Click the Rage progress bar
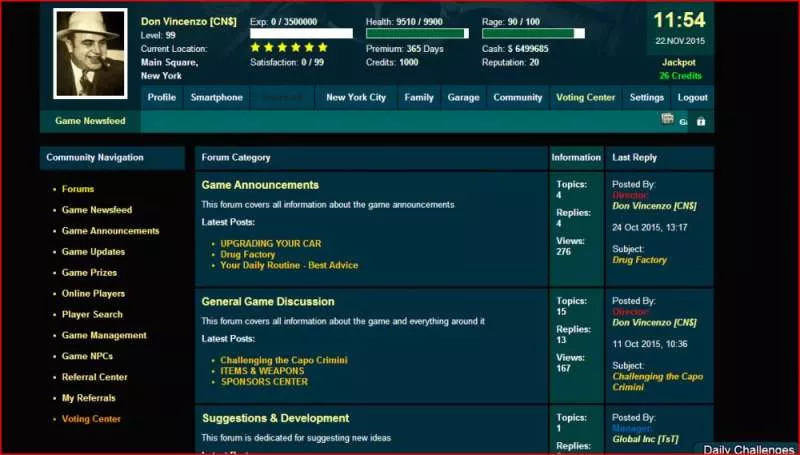 [533, 34]
